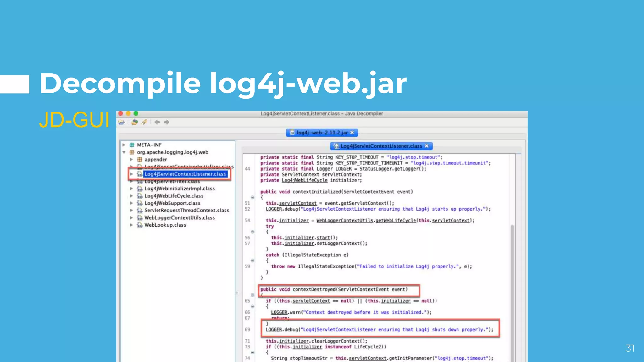Collapse the contextDestroyed method fold marker

pyautogui.click(x=253, y=295)
